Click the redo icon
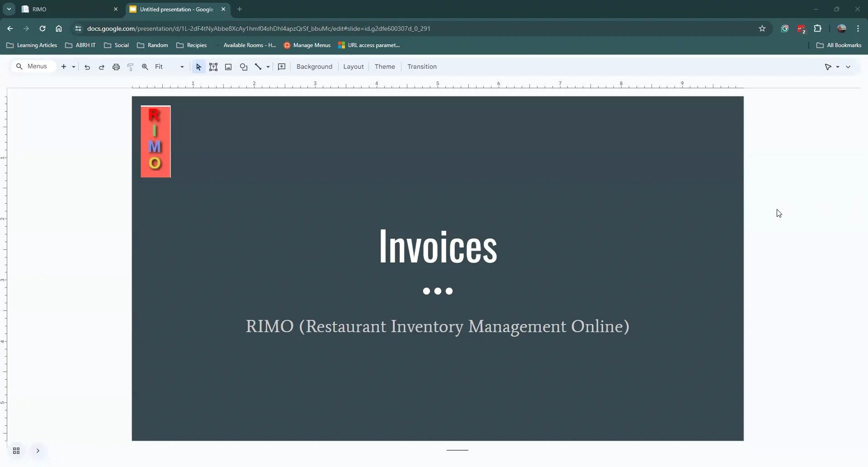 [x=101, y=67]
